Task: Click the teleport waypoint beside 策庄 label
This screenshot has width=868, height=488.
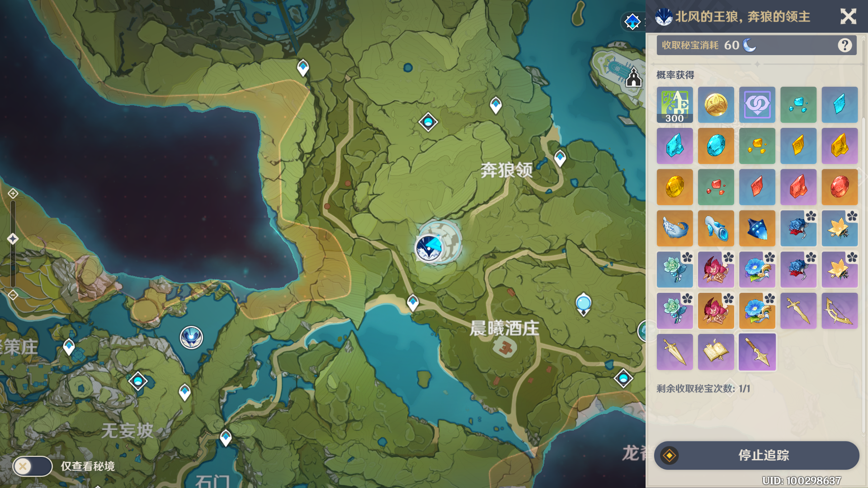Action: [x=69, y=347]
